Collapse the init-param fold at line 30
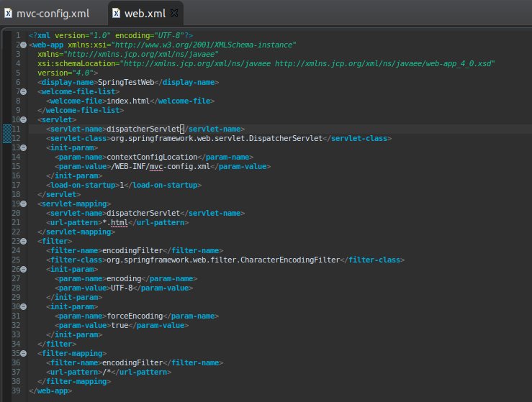Image resolution: width=532 pixels, height=402 pixels. pyautogui.click(x=24, y=306)
